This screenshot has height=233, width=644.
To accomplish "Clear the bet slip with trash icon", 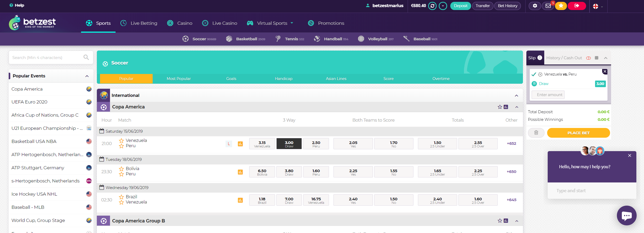I will (x=536, y=133).
